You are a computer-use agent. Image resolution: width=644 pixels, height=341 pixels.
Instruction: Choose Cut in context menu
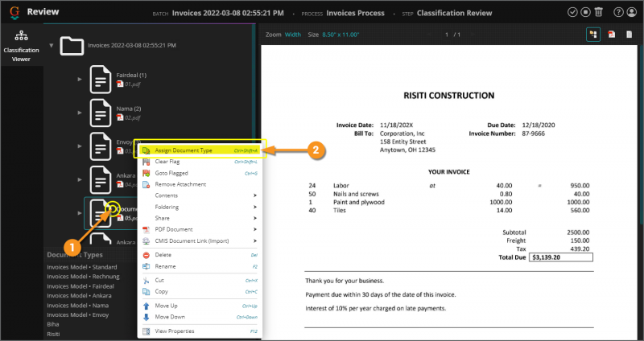[x=200, y=280]
